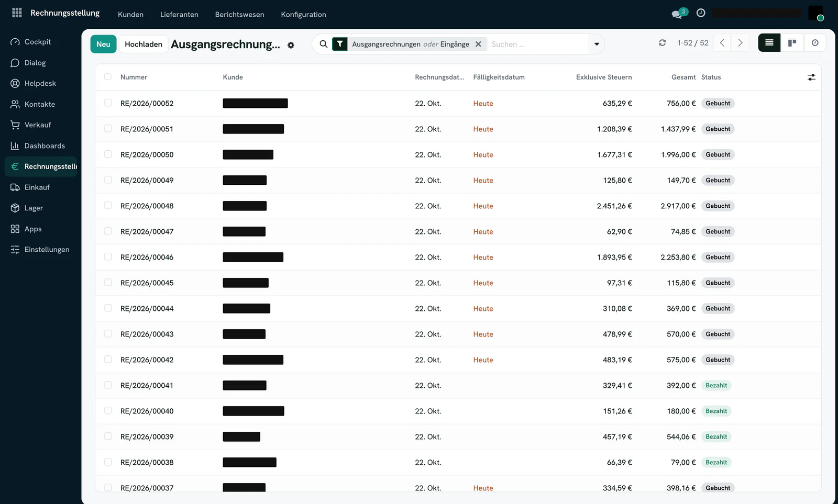838x504 pixels.
Task: Select checkbox for RE/2026/00046
Action: point(108,257)
